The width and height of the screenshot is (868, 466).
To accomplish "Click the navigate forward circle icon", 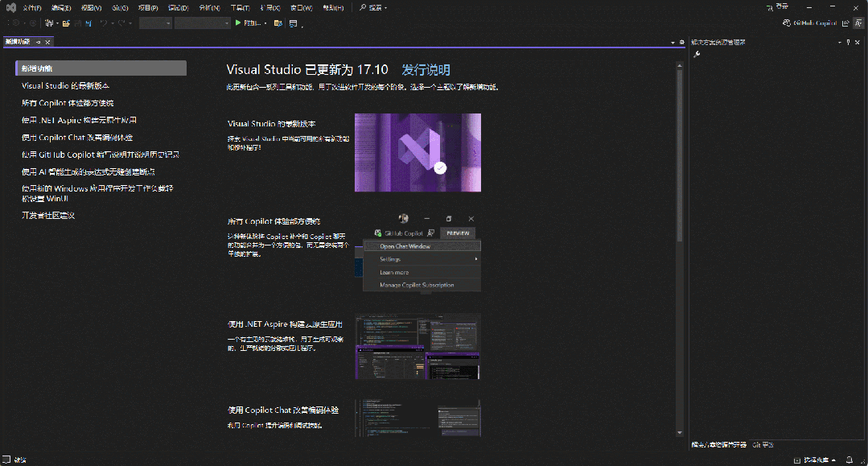I will [x=33, y=23].
